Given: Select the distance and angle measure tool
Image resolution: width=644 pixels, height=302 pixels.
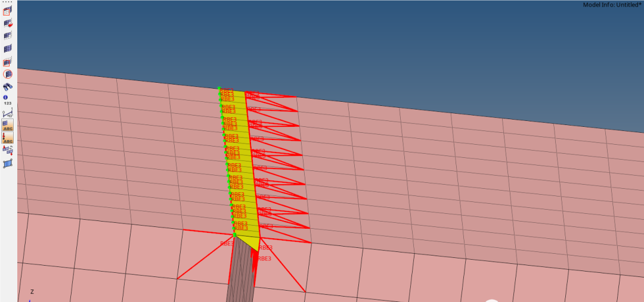Looking at the screenshot, I should pyautogui.click(x=8, y=113).
